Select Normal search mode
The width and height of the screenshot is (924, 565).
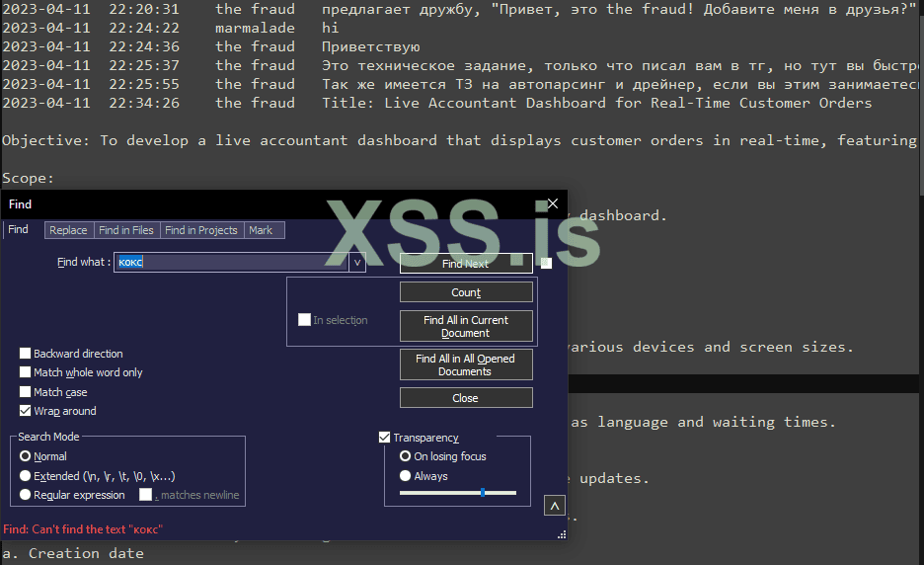coord(25,456)
